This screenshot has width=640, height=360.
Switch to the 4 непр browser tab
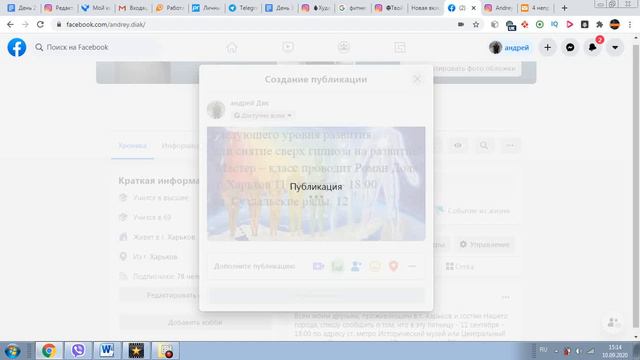point(535,8)
